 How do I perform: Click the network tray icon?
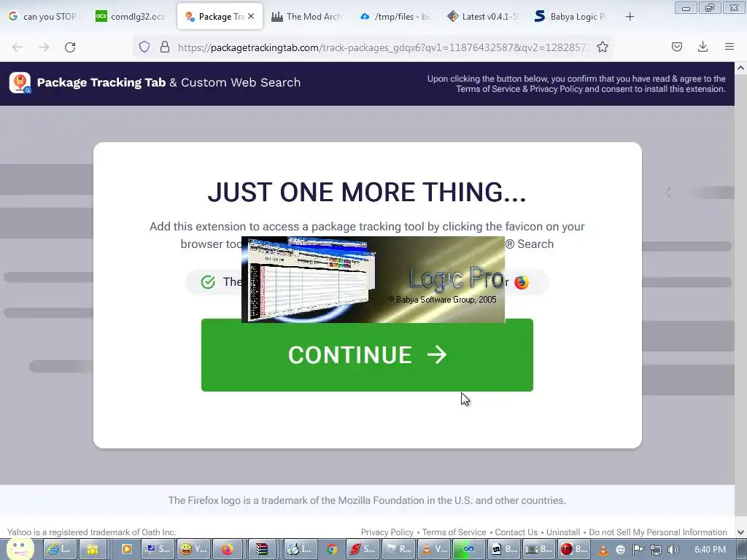[x=656, y=550]
